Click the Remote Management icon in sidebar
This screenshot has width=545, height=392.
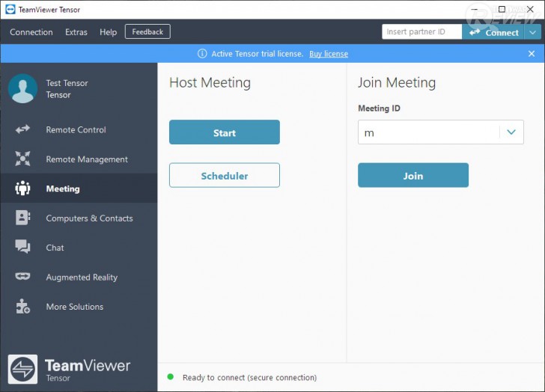click(22, 159)
